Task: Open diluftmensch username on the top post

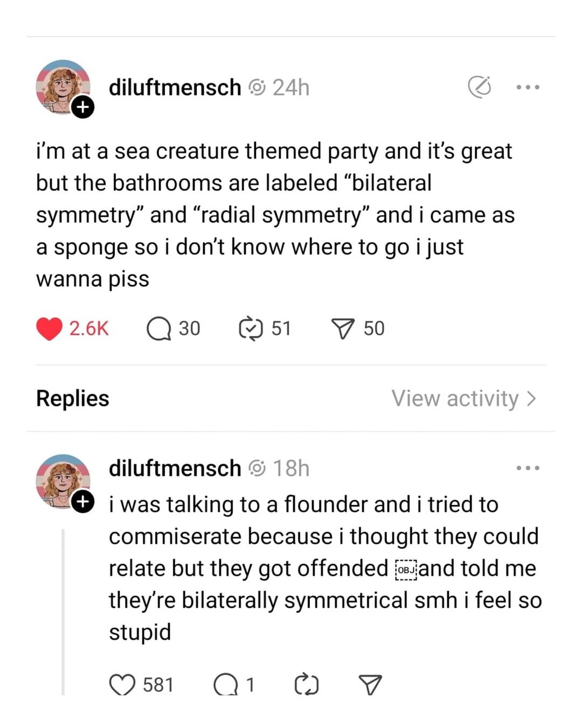Action: coord(175,87)
